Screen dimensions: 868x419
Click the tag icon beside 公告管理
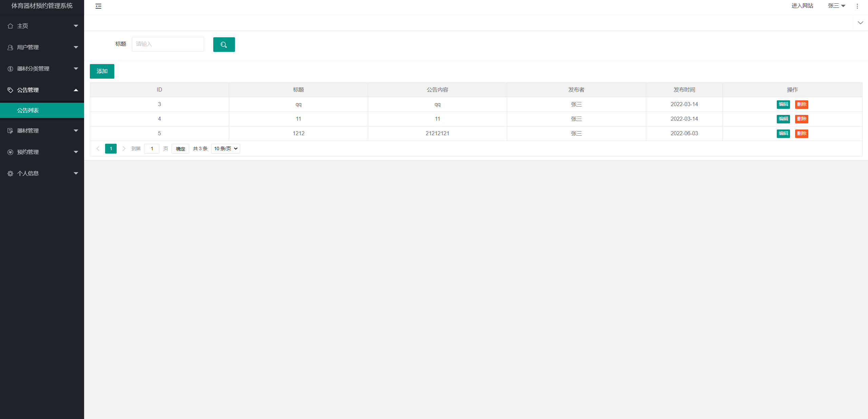(x=10, y=90)
